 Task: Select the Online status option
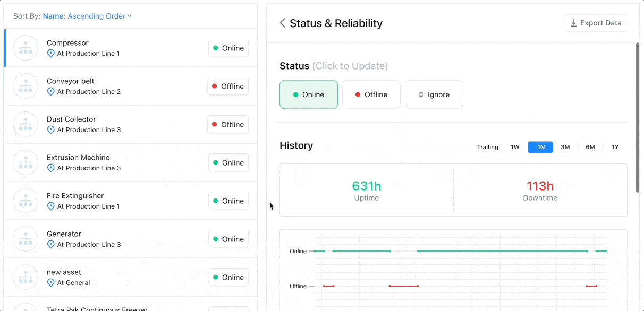308,94
